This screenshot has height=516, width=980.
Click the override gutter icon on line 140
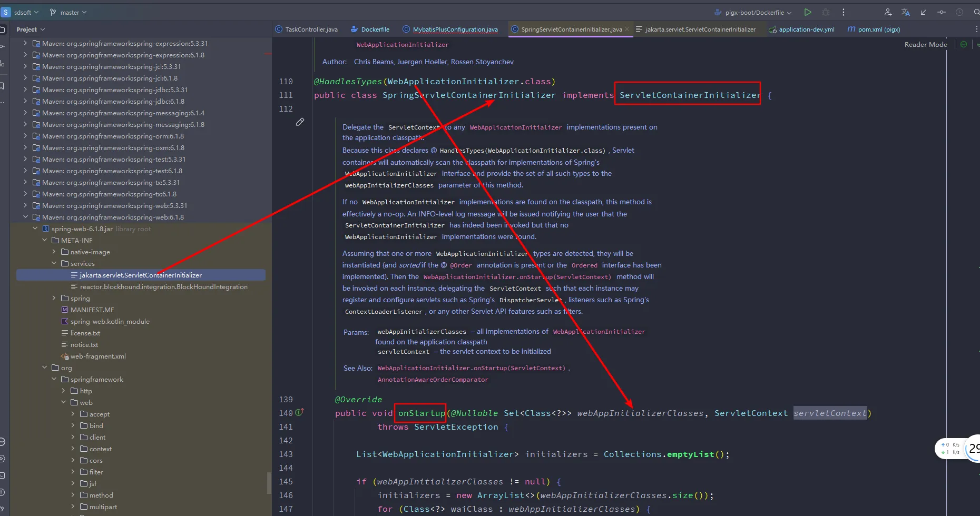(x=299, y=413)
